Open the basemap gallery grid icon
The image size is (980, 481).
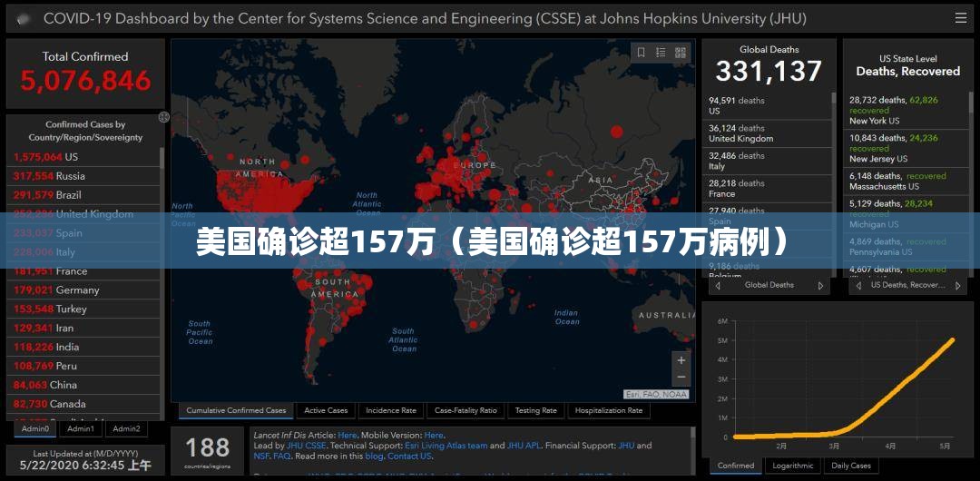[x=680, y=53]
